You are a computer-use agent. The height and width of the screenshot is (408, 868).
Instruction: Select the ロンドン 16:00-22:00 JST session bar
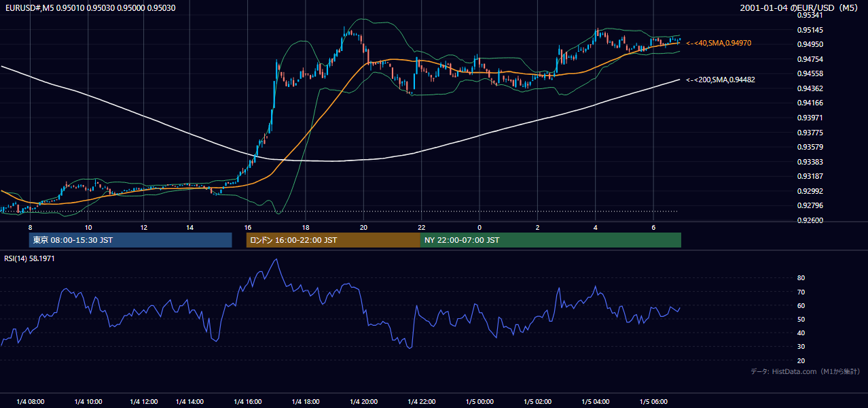coord(333,240)
